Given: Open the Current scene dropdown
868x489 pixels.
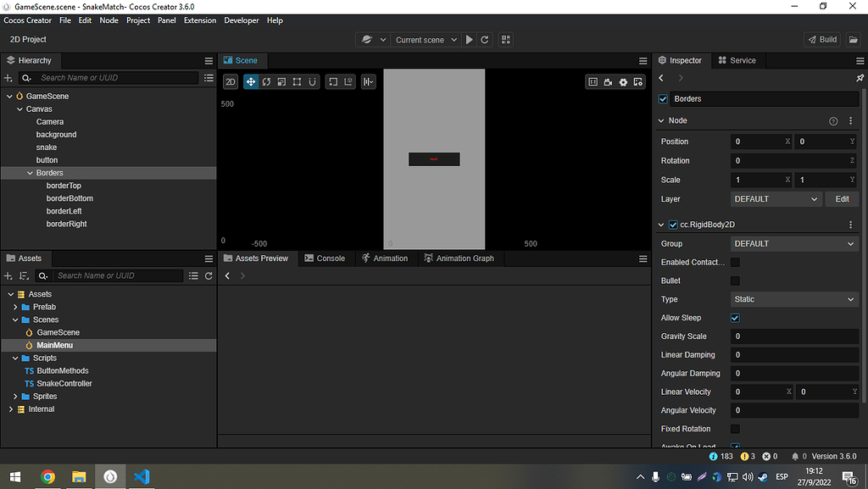Looking at the screenshot, I should [x=426, y=40].
